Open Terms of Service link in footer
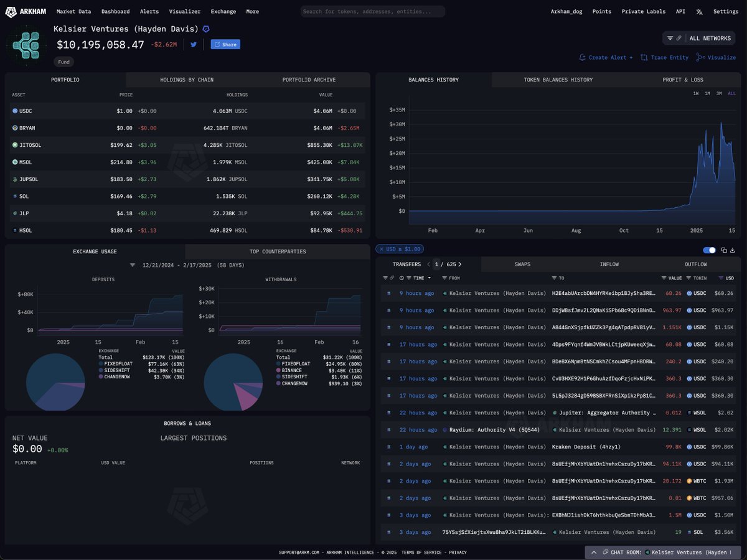Screen dimensions: 747x560 (x=420, y=553)
